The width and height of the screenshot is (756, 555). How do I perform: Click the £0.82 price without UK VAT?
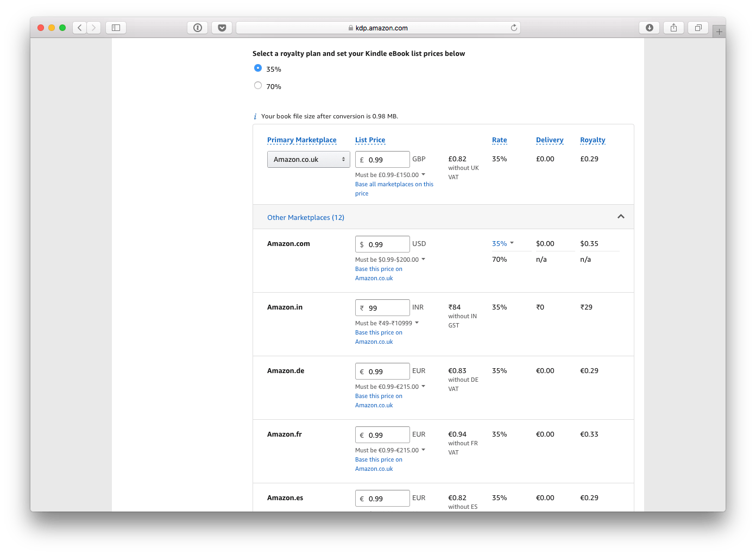pyautogui.click(x=457, y=159)
